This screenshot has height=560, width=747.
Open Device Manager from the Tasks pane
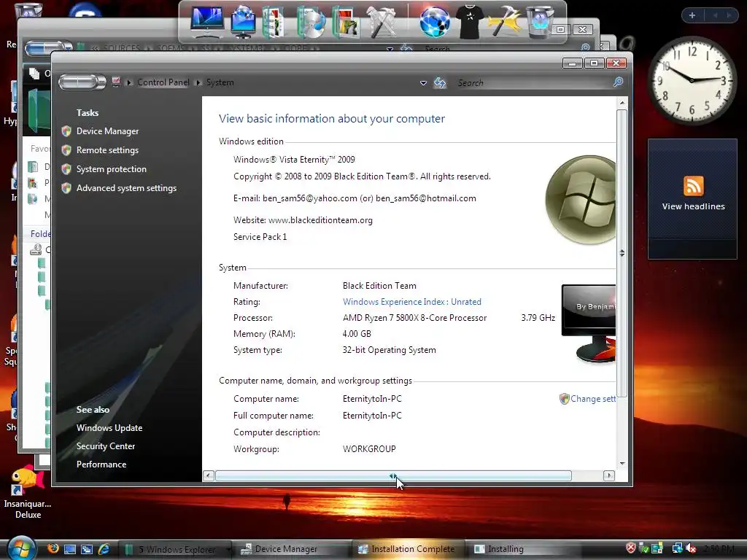[108, 131]
